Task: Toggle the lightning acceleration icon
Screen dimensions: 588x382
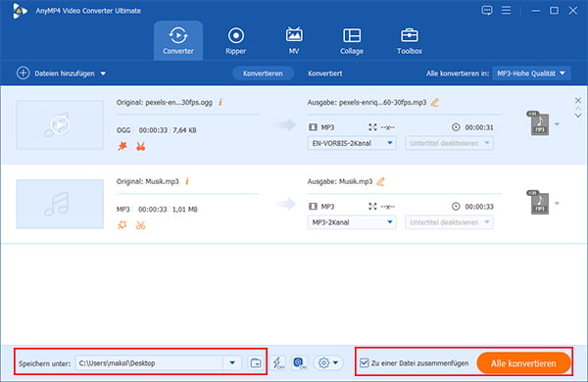Action: [278, 362]
